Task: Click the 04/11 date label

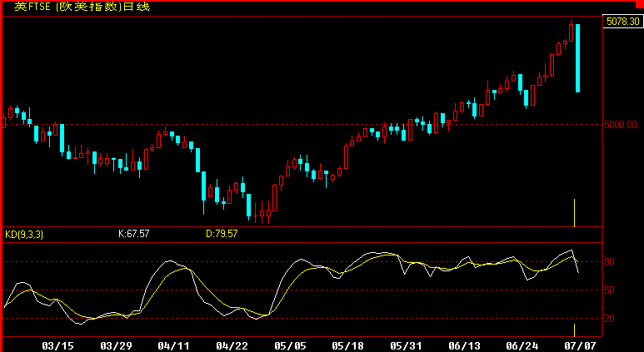Action: [x=174, y=346]
